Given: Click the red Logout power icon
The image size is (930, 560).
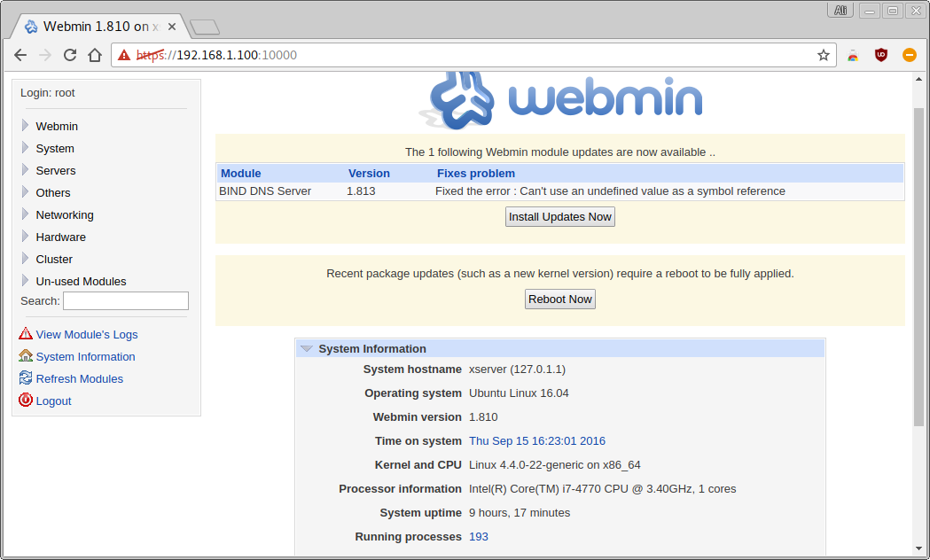Looking at the screenshot, I should 26,400.
